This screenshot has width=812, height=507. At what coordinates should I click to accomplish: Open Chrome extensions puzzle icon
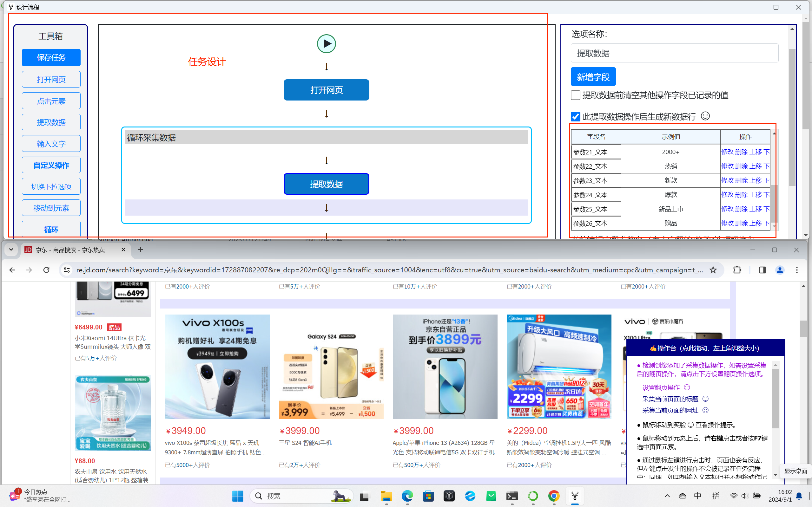click(x=737, y=270)
